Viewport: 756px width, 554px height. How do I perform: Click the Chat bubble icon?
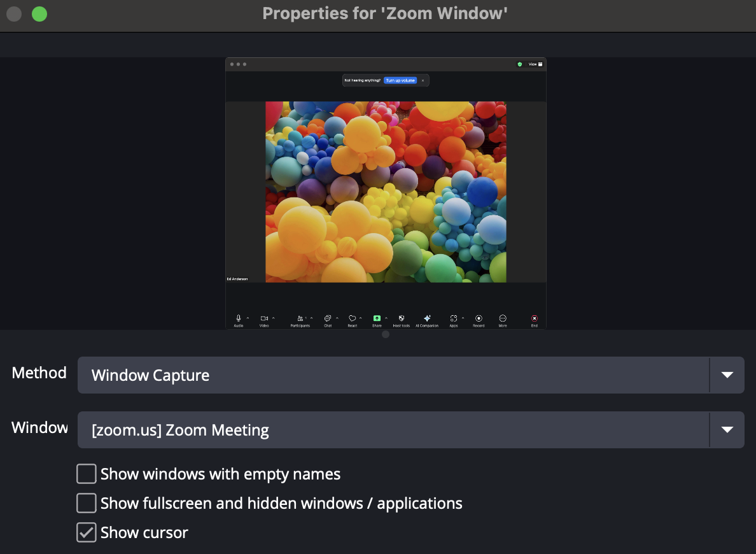pos(327,318)
